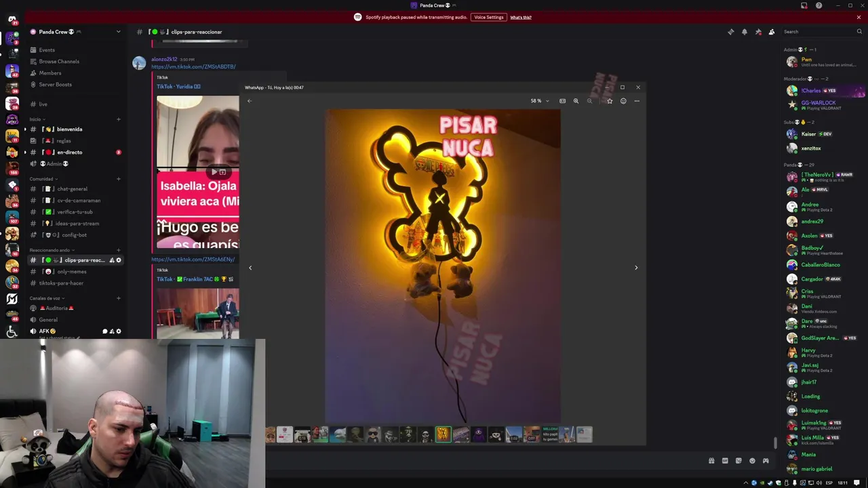Open the zoom percentage dropdown in photo viewer
The width and height of the screenshot is (868, 488).
point(540,101)
